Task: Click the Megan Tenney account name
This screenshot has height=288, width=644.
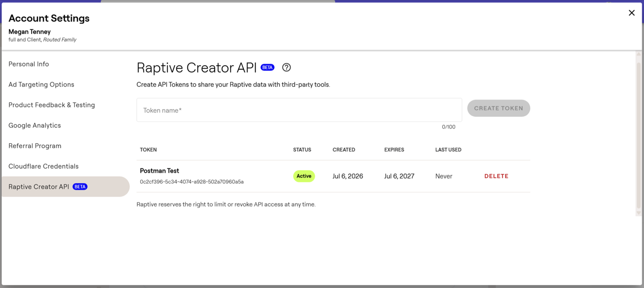Action: (x=29, y=32)
